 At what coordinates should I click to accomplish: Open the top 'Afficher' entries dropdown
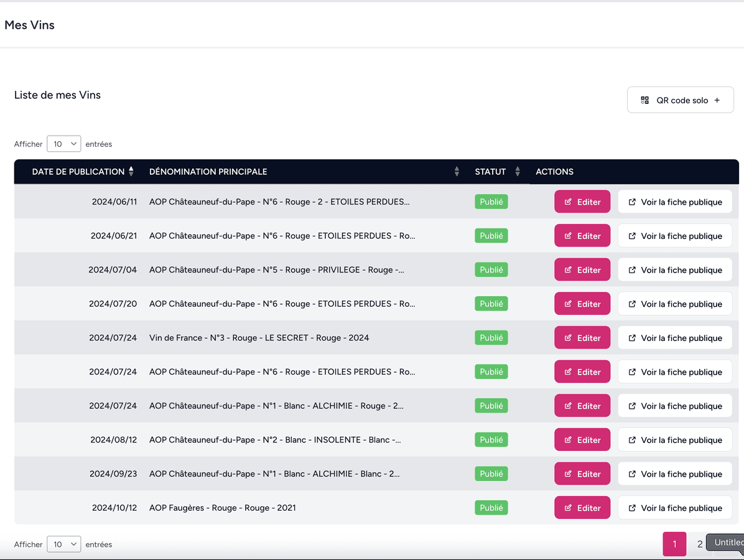(x=63, y=144)
